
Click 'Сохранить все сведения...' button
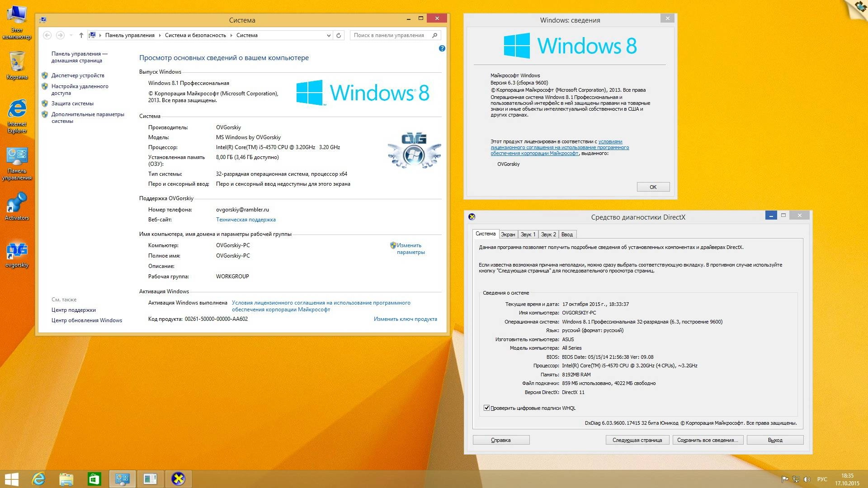(x=708, y=440)
